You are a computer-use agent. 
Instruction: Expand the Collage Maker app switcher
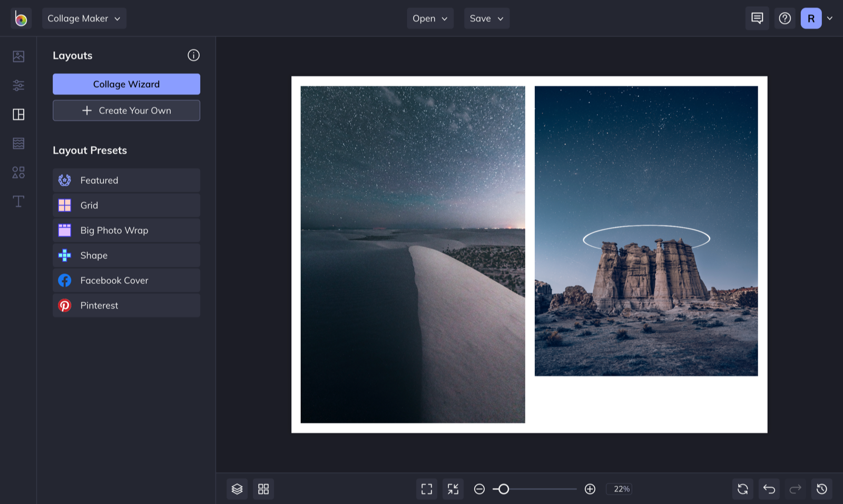84,18
